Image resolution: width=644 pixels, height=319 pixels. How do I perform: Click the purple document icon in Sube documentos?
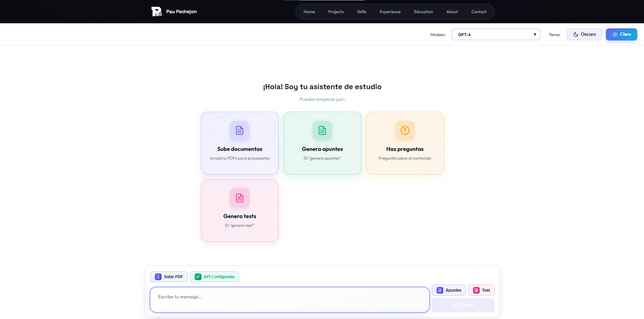coord(240,130)
